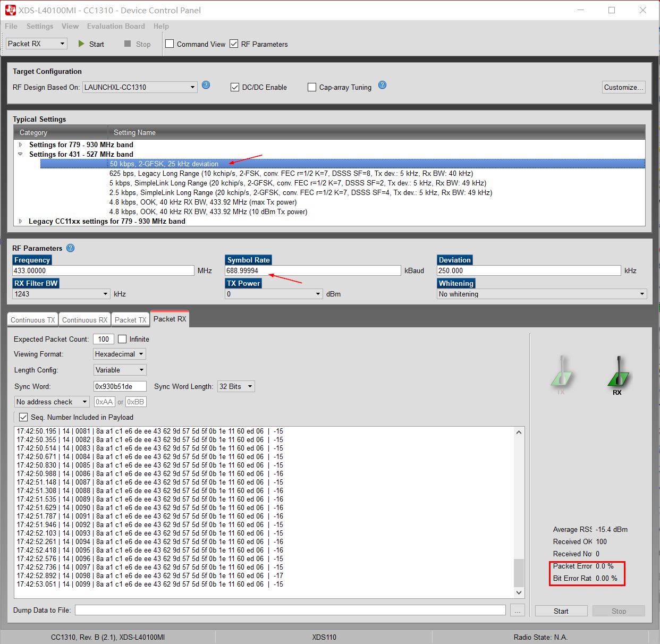Open the Viewing Format Hexadecimal dropdown
This screenshot has width=660, height=644.
click(120, 354)
